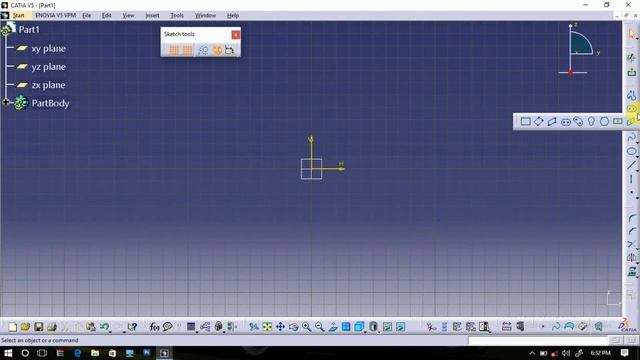Select the Hexagon tool
The height and width of the screenshot is (360, 640).
click(604, 122)
